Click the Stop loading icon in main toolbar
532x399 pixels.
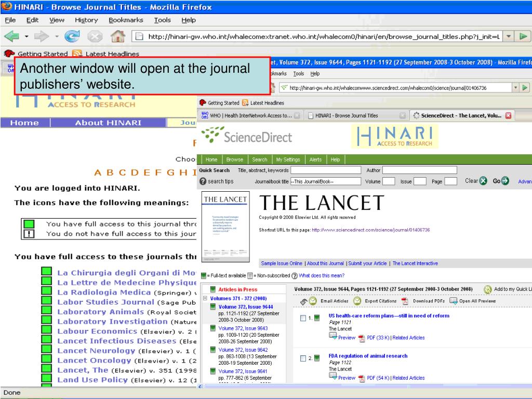pyautogui.click(x=95, y=36)
